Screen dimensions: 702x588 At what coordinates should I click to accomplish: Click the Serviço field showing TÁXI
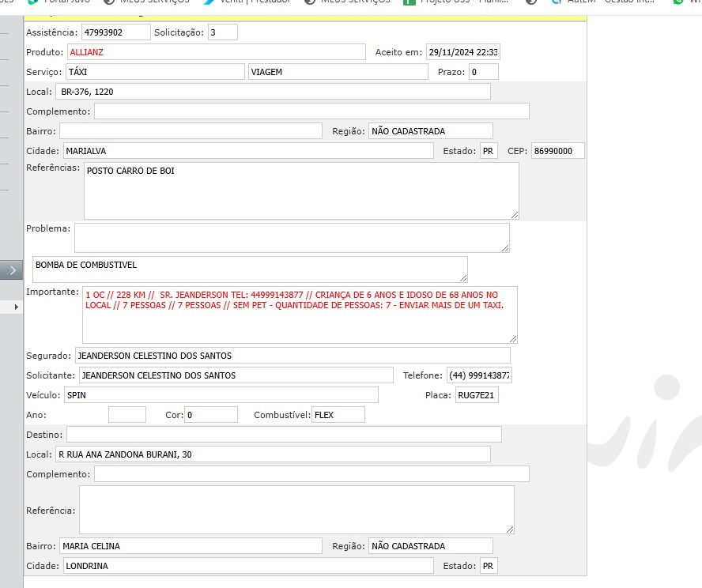pyautogui.click(x=156, y=72)
